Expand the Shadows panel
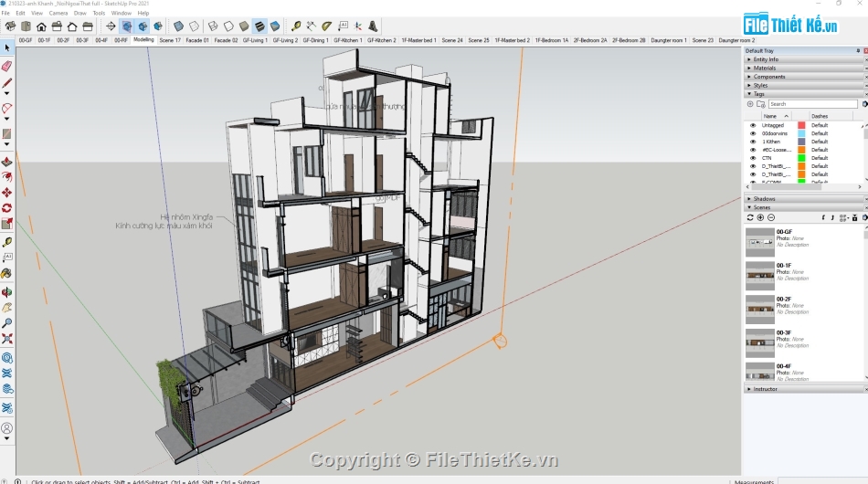868x484 pixels. point(803,198)
